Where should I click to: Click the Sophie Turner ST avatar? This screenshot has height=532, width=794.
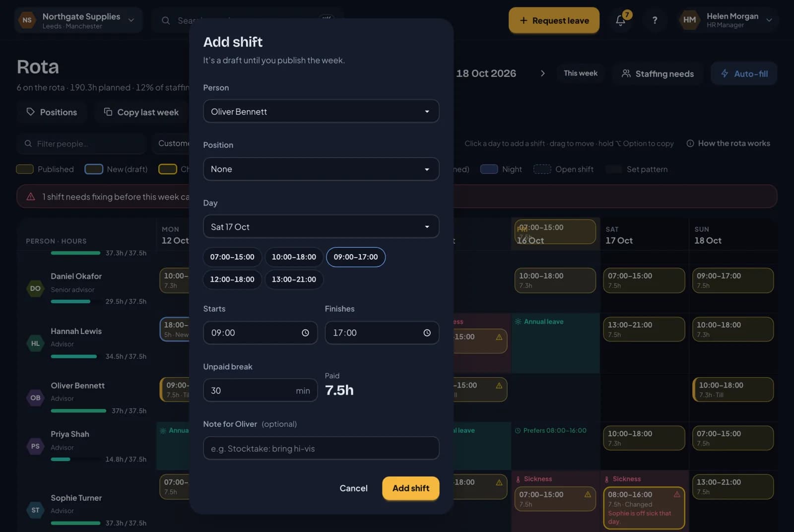click(35, 510)
